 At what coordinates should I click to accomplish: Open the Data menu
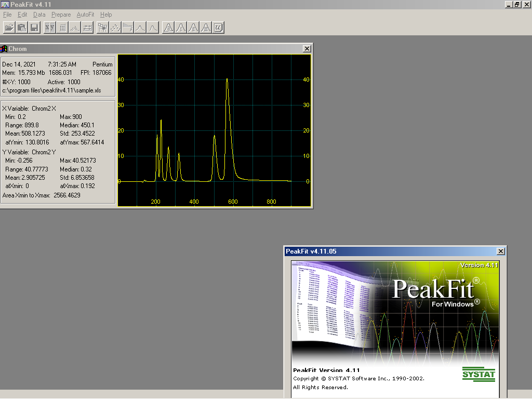pyautogui.click(x=39, y=15)
